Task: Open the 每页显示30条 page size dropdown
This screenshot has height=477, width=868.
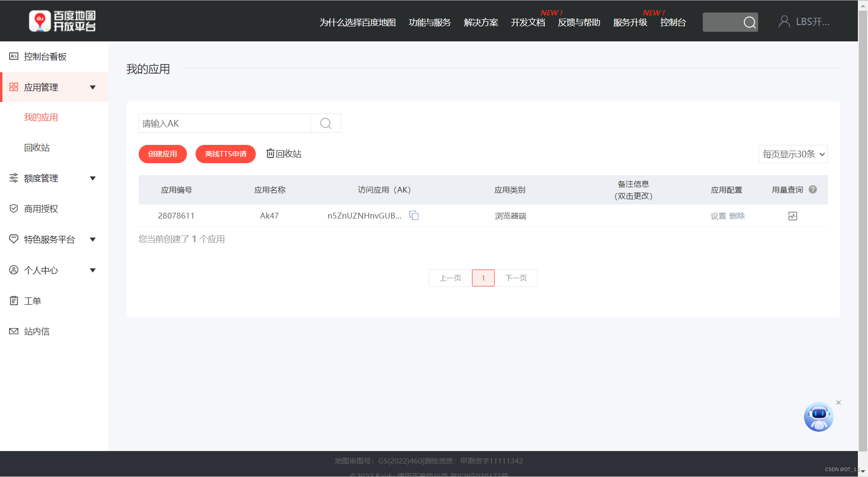Action: (x=793, y=154)
